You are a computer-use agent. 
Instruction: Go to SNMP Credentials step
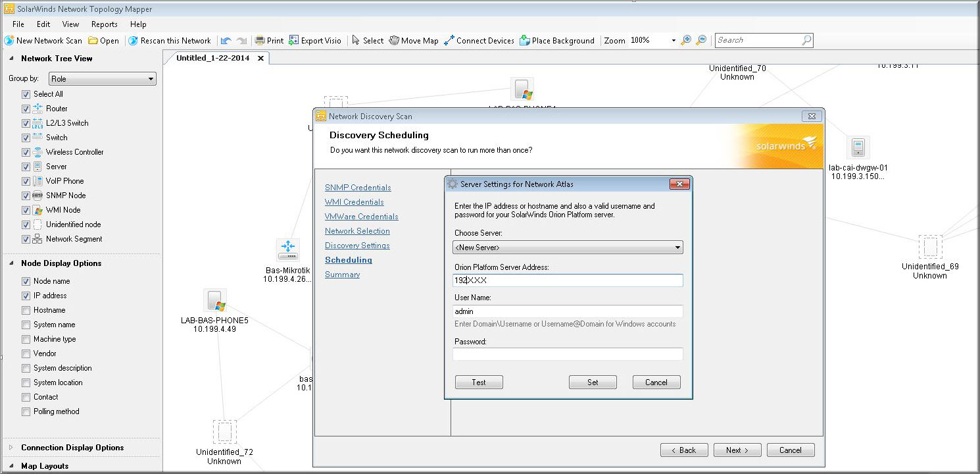[x=358, y=188]
